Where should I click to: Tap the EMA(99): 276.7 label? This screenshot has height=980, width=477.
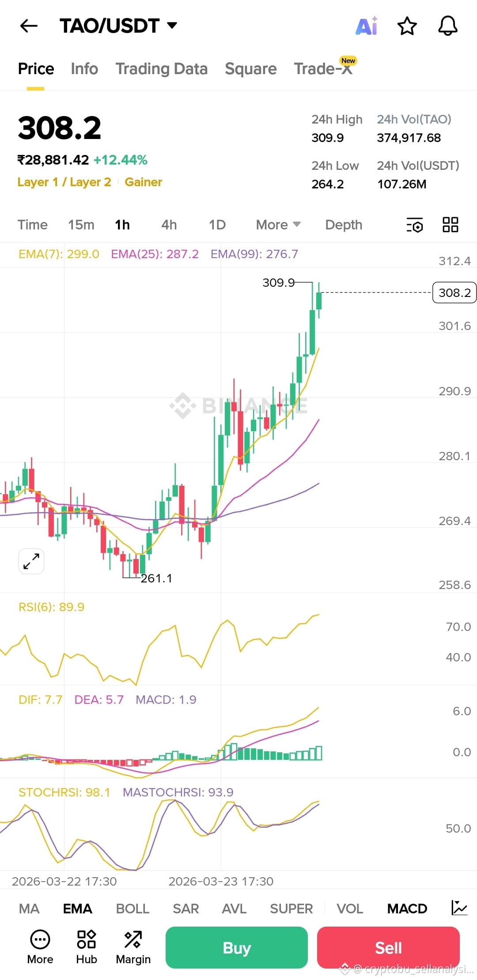pos(254,254)
